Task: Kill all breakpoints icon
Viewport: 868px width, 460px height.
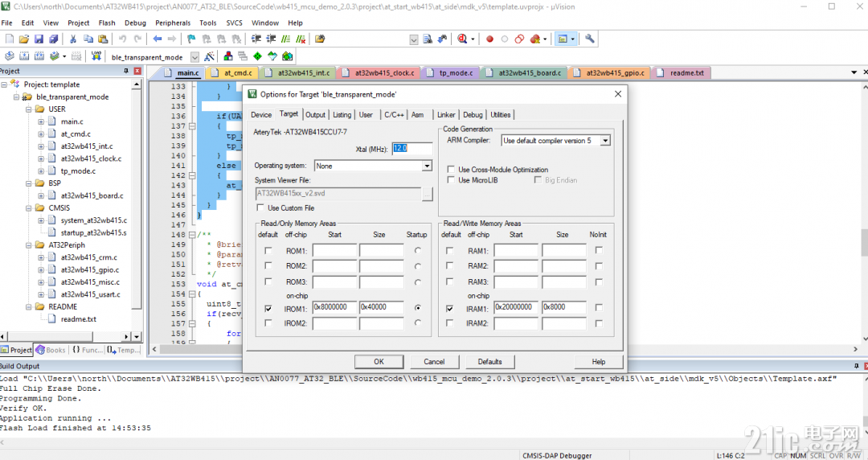Action: (534, 39)
